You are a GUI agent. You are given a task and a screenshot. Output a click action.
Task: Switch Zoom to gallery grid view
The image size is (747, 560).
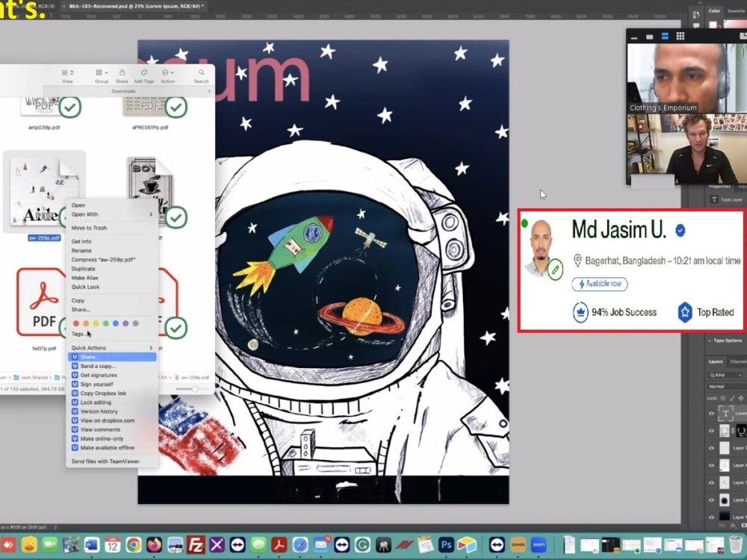tap(681, 36)
